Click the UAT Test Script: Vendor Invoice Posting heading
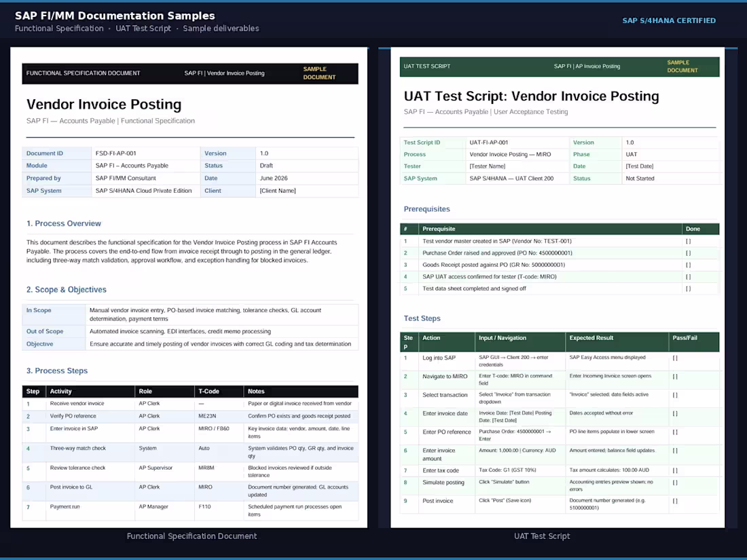 (531, 96)
